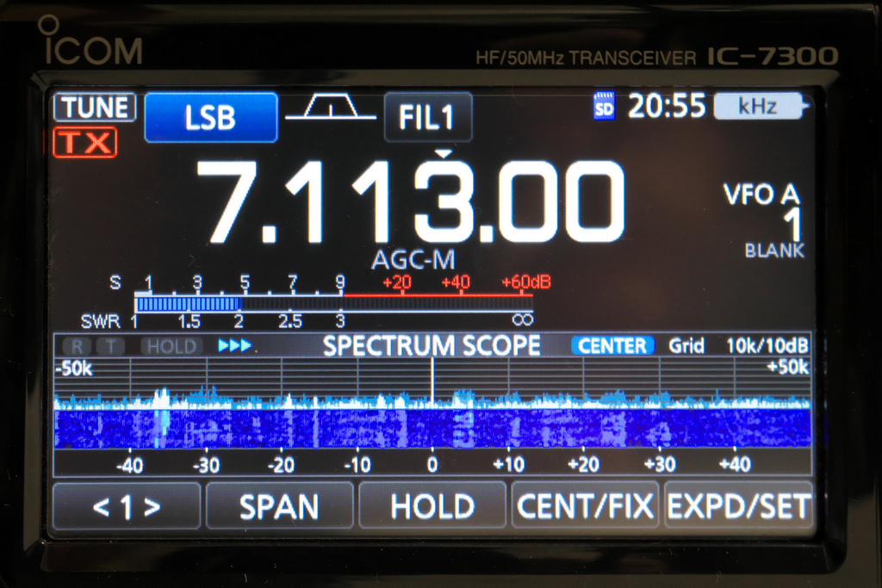The height and width of the screenshot is (588, 882).
Task: Tap the BLANK memory channel label
Action: 774,251
